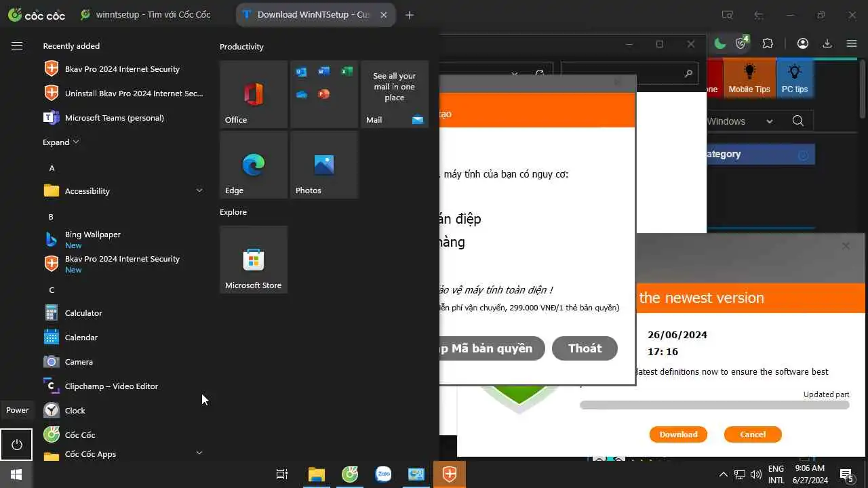Viewport: 868px width, 488px height.
Task: Open the Camera app
Action: pyautogui.click(x=122, y=362)
